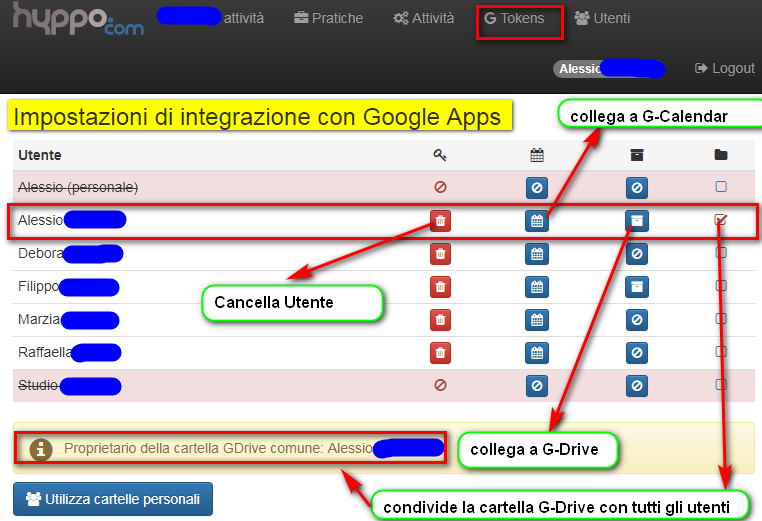Click blocked calendar icon in Studio row
This screenshot has width=762, height=521.
537,386
